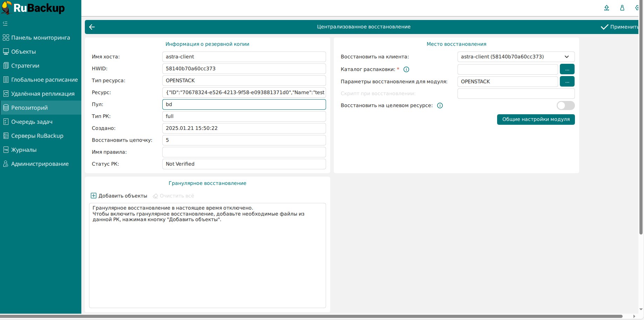Click the granular restore text area

click(208, 256)
